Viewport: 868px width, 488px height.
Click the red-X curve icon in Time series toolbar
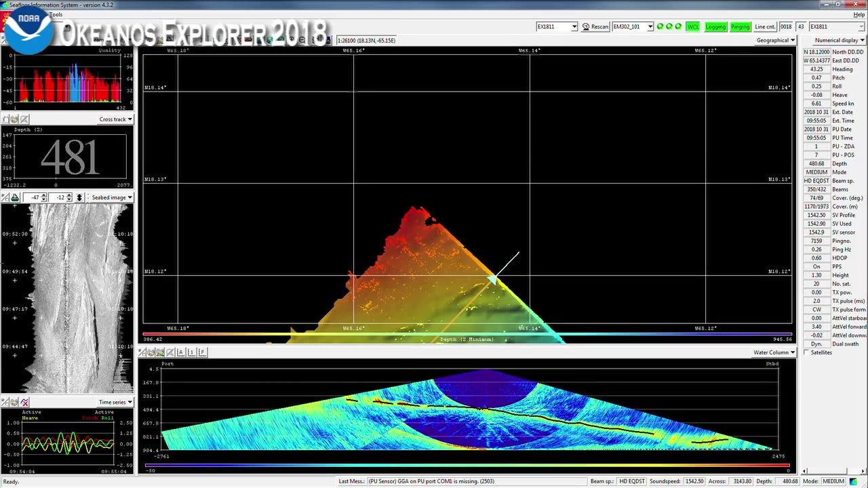tap(24, 402)
